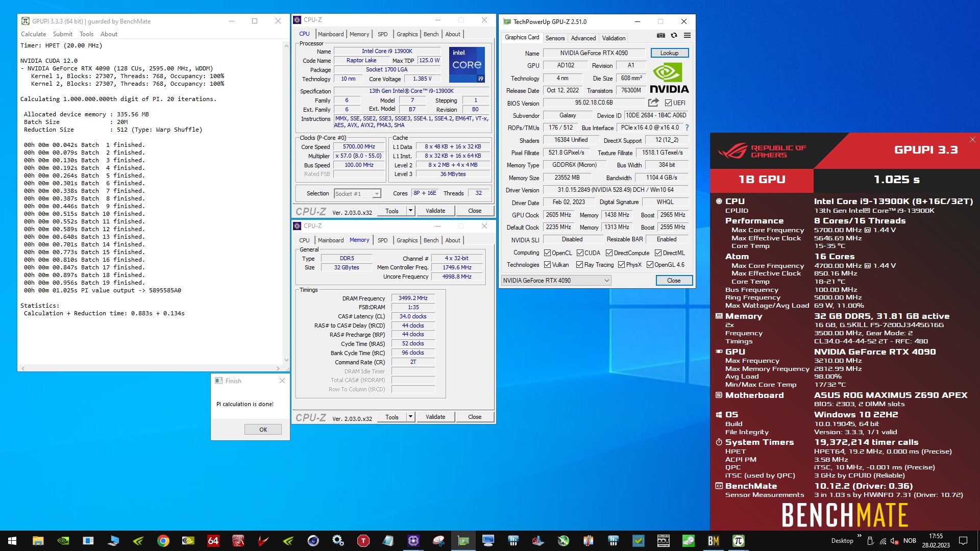The width and height of the screenshot is (980, 551).
Task: Toggle the CUDA checkbox
Action: pos(580,253)
